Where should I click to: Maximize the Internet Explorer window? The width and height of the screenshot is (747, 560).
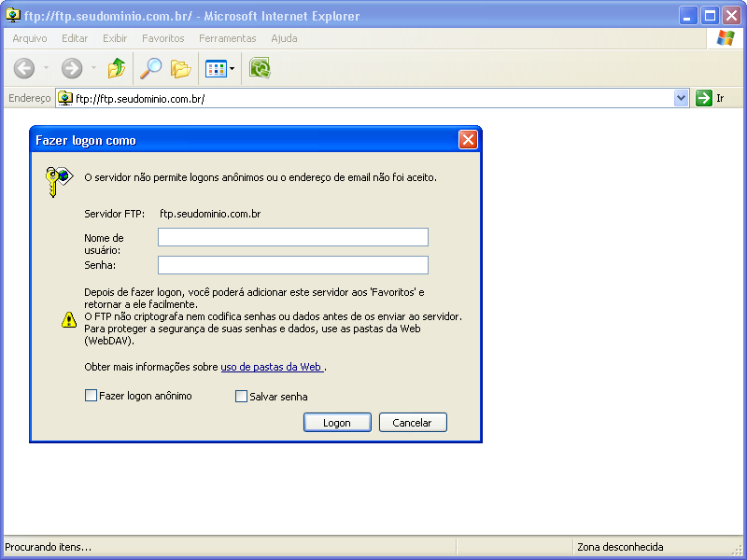tap(710, 16)
